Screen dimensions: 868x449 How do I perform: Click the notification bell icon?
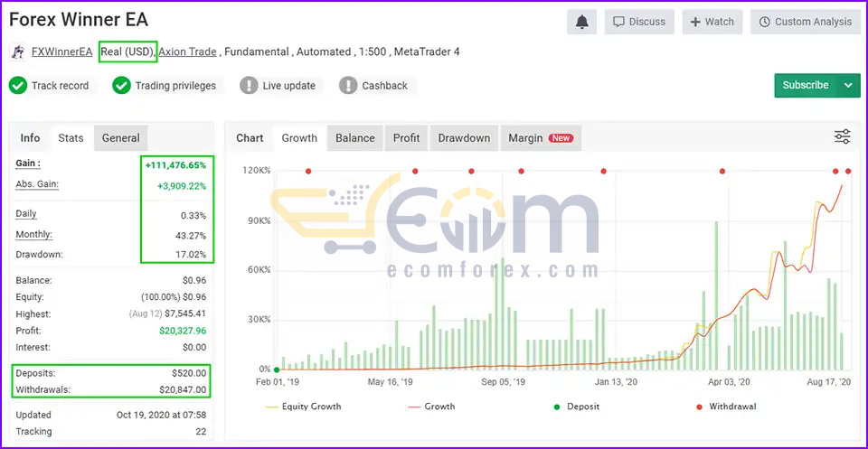[x=581, y=22]
